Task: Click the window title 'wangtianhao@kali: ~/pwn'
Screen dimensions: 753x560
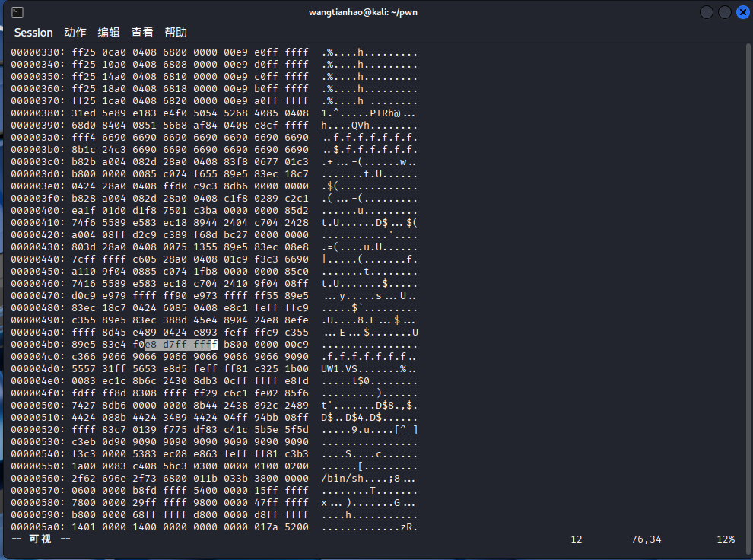Action: [x=363, y=12]
